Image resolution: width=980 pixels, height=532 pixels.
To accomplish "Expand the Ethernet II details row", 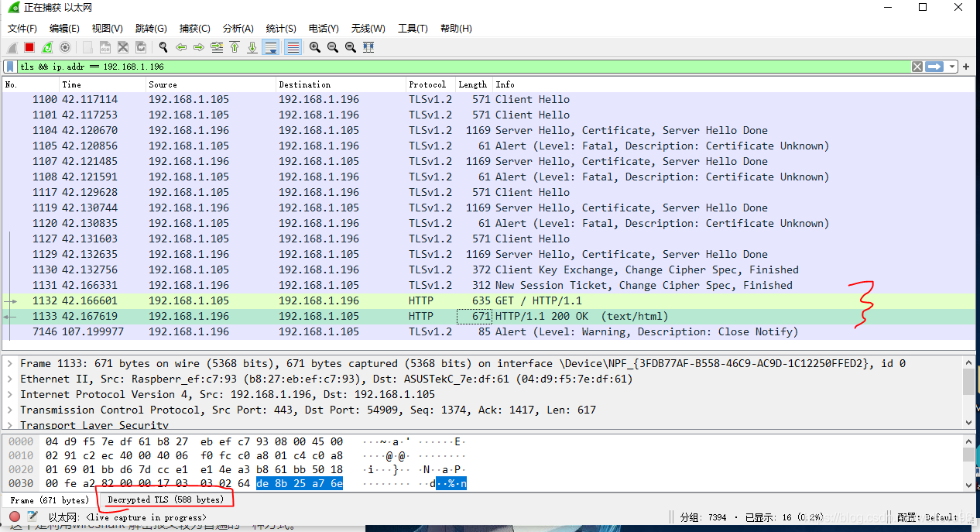I will click(9, 379).
